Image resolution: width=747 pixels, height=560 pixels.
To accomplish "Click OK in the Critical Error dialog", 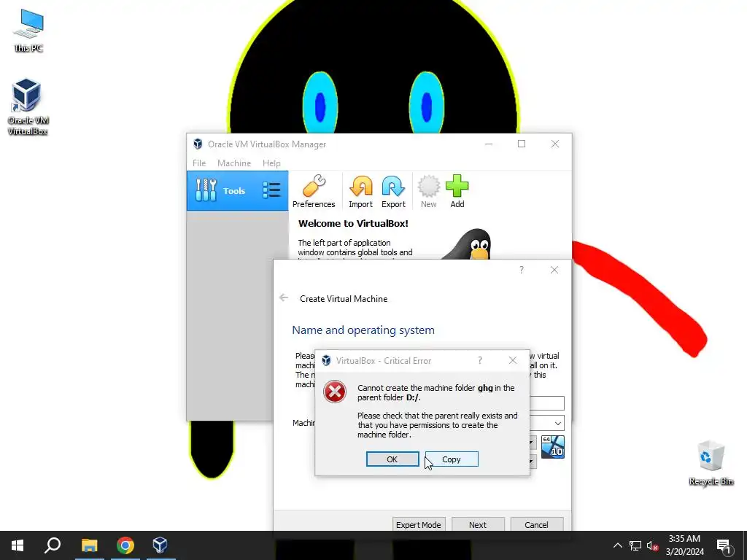I will [392, 459].
